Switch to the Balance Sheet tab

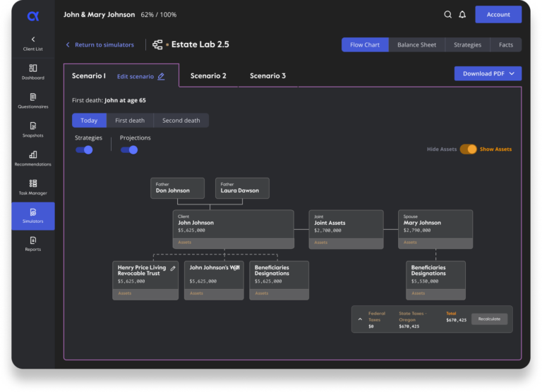pos(416,45)
